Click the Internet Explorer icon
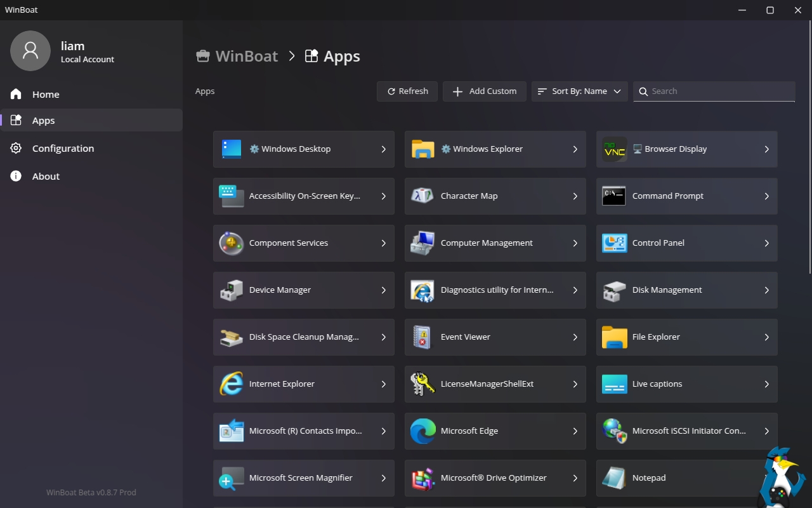 coord(232,384)
